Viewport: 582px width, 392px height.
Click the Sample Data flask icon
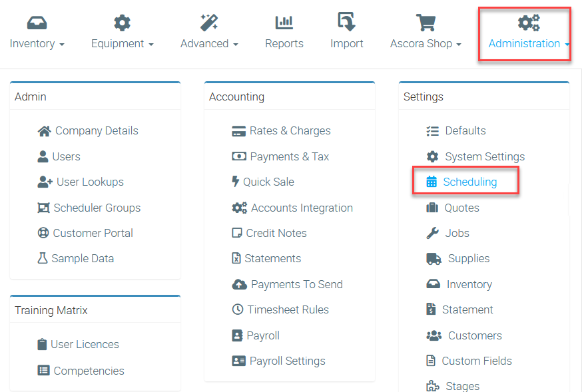[x=43, y=258]
